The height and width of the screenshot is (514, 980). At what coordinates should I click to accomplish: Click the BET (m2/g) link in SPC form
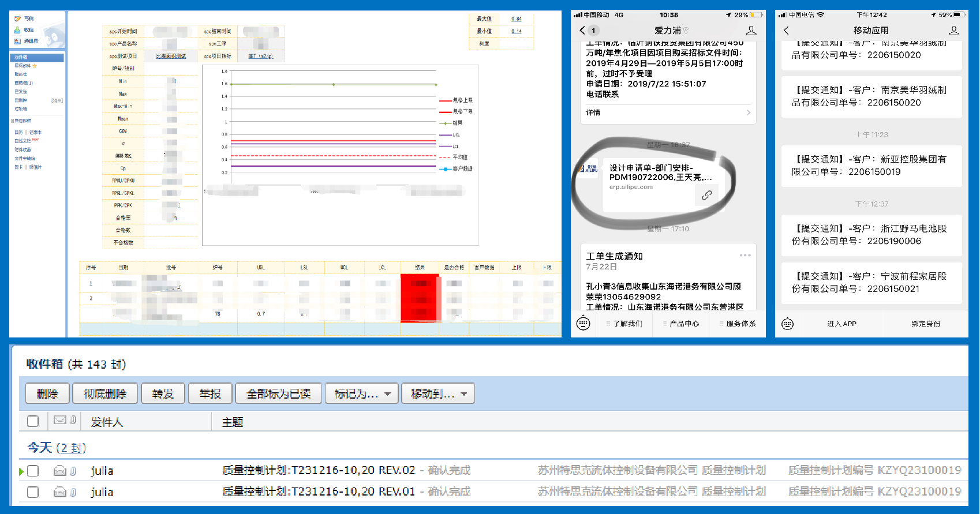tap(261, 56)
